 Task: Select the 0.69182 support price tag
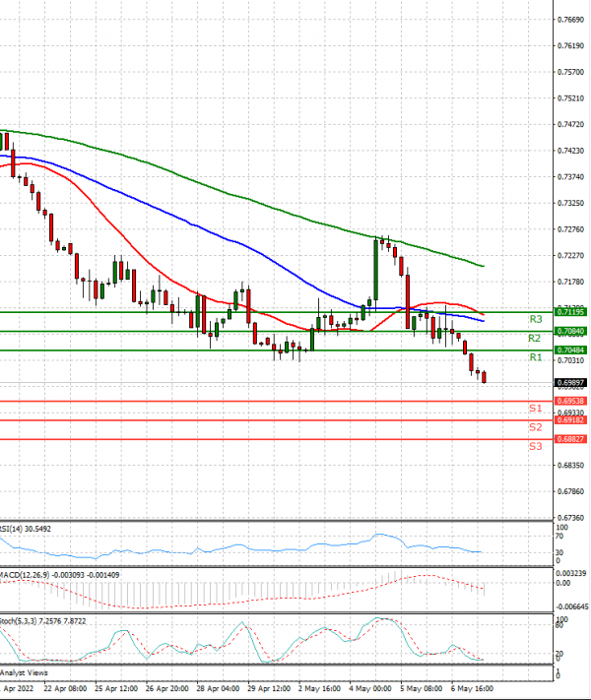click(x=570, y=420)
